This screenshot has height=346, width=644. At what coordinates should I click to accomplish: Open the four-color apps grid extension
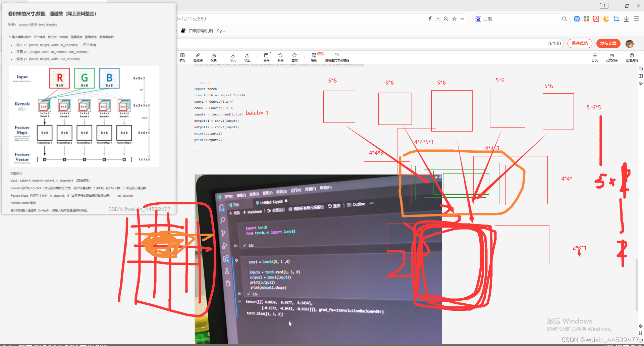[586, 19]
